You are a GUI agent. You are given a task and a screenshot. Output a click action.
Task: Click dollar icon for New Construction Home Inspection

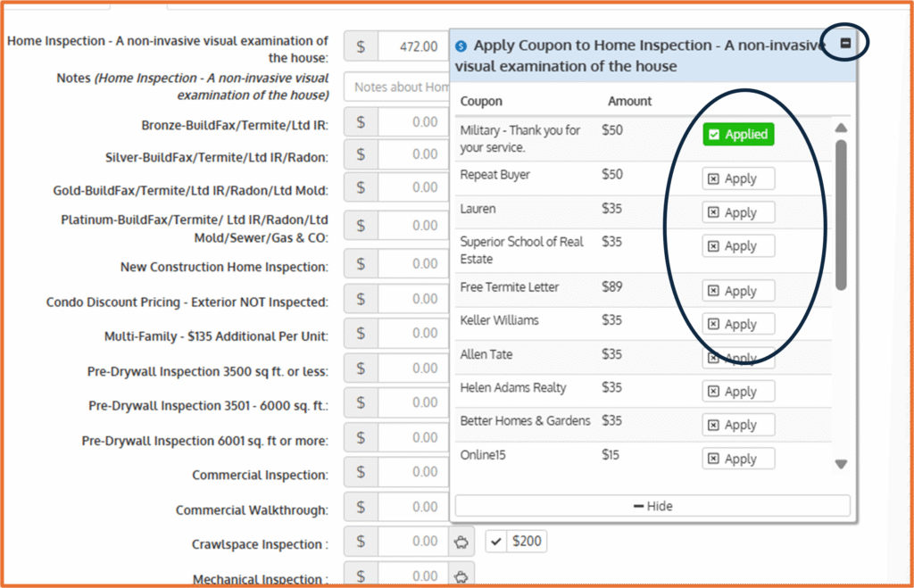(361, 264)
